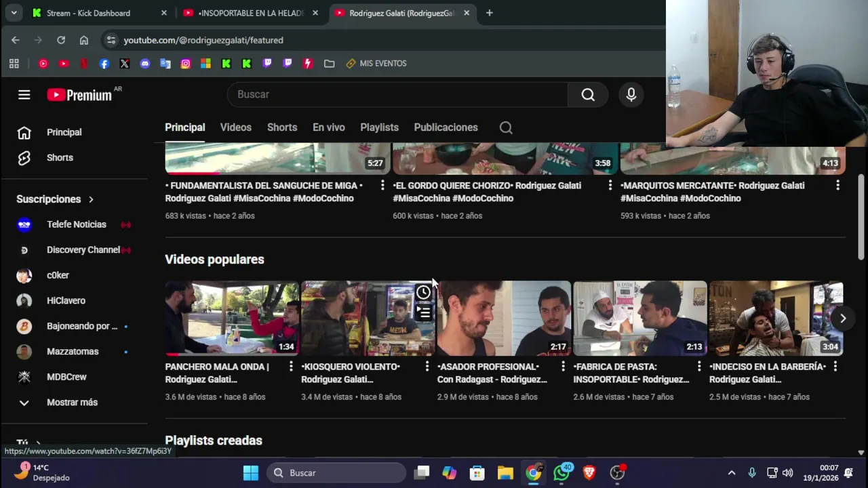Open the Netflix bookmark
The width and height of the screenshot is (868, 488).
click(x=84, y=64)
